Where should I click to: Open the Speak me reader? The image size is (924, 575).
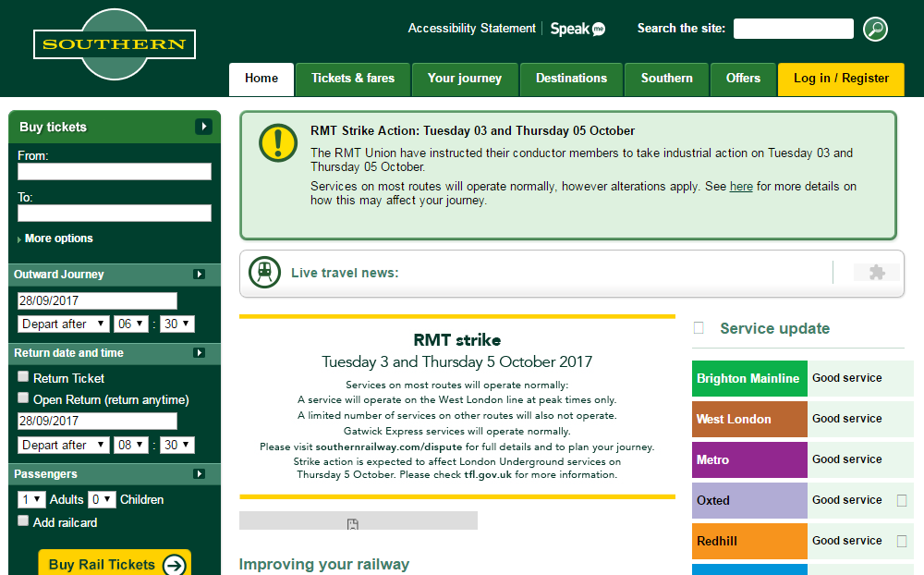coord(577,29)
